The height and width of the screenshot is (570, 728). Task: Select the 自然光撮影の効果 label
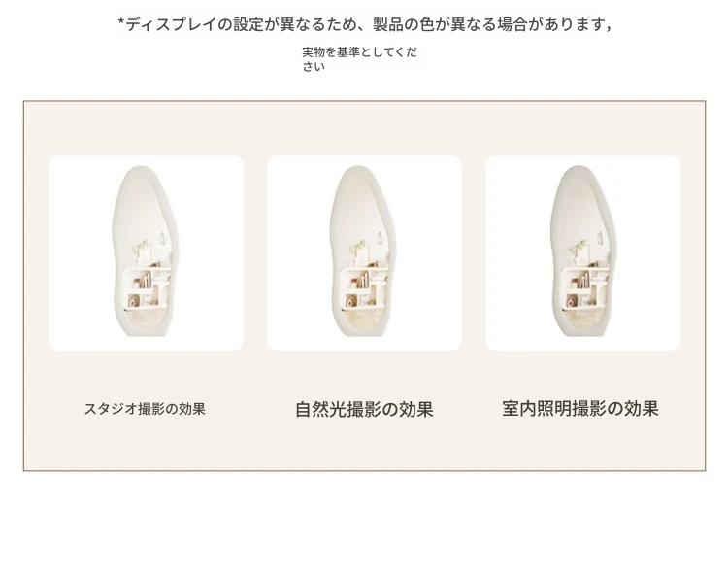point(364,409)
